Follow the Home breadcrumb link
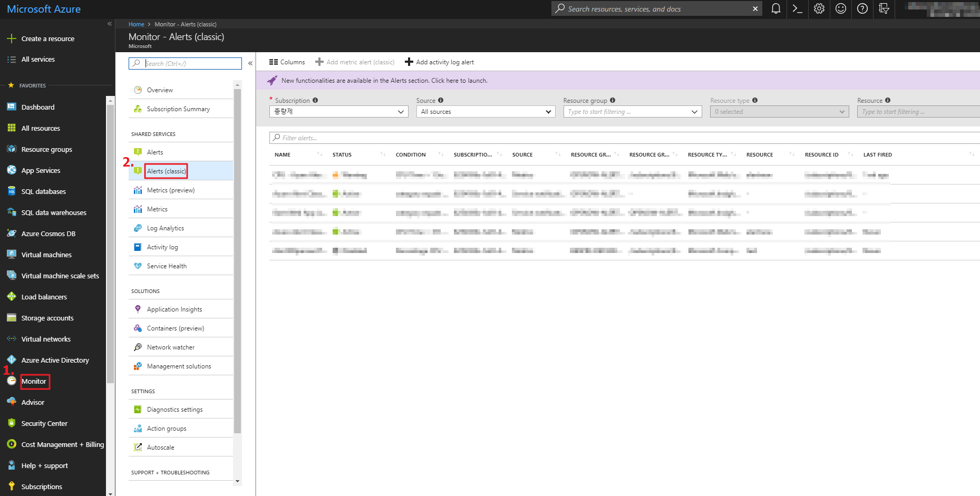Viewport: 980px width, 496px height. (x=136, y=24)
